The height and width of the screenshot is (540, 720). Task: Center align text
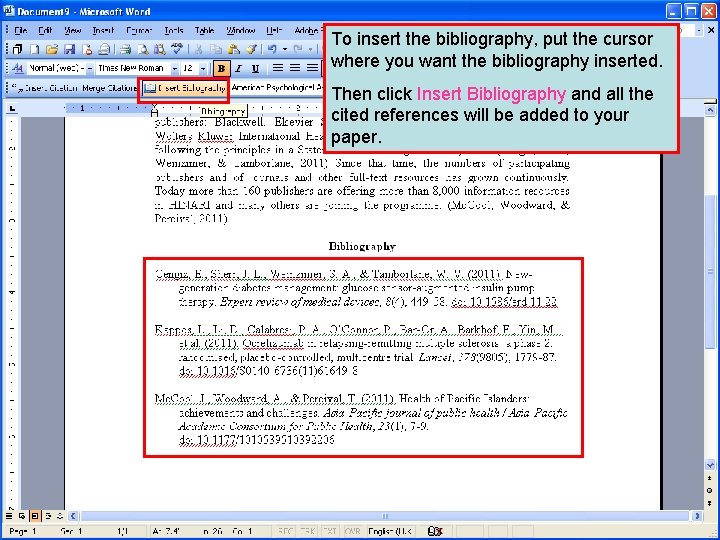[x=295, y=68]
